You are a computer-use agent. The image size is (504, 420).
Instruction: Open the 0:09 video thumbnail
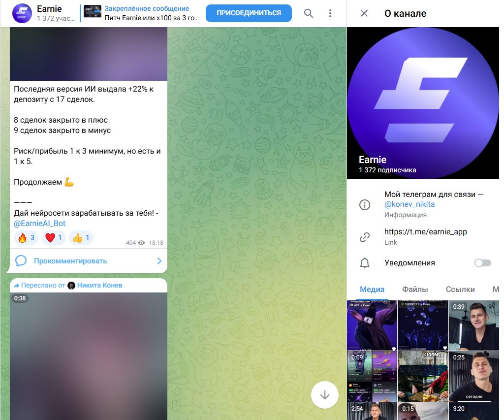point(372,376)
